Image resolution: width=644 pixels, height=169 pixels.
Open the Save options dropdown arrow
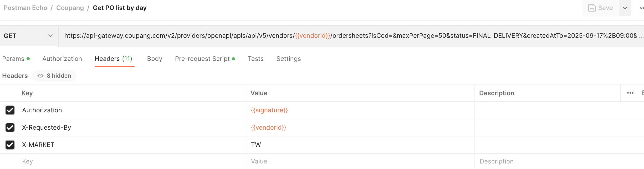point(625,8)
